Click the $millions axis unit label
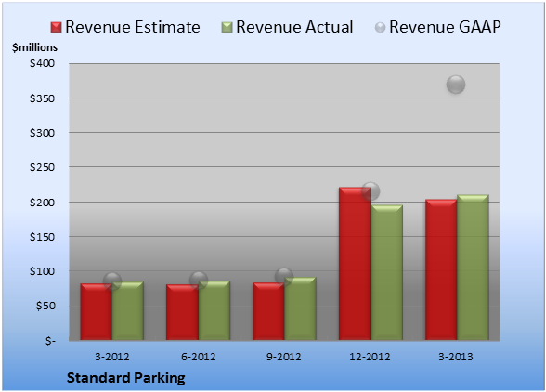 (x=35, y=47)
